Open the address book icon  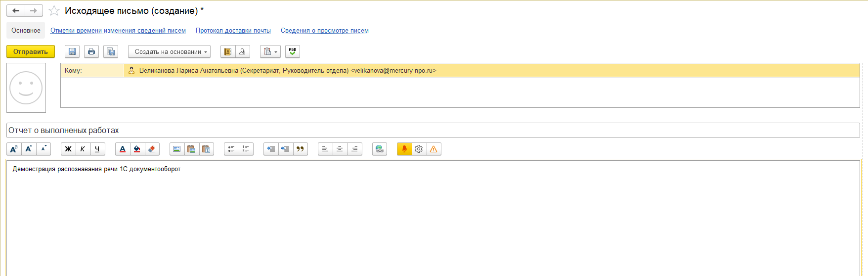click(x=228, y=51)
